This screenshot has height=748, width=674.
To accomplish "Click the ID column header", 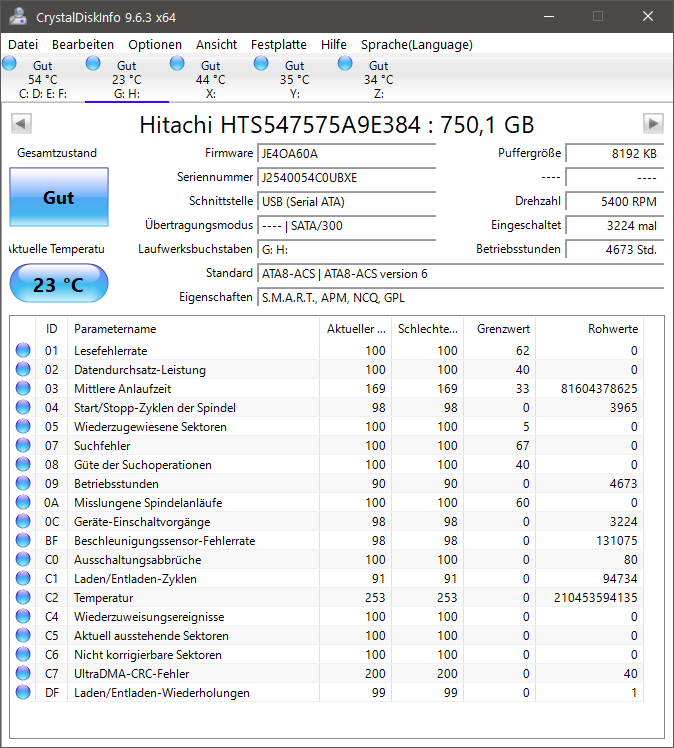I will 52,329.
